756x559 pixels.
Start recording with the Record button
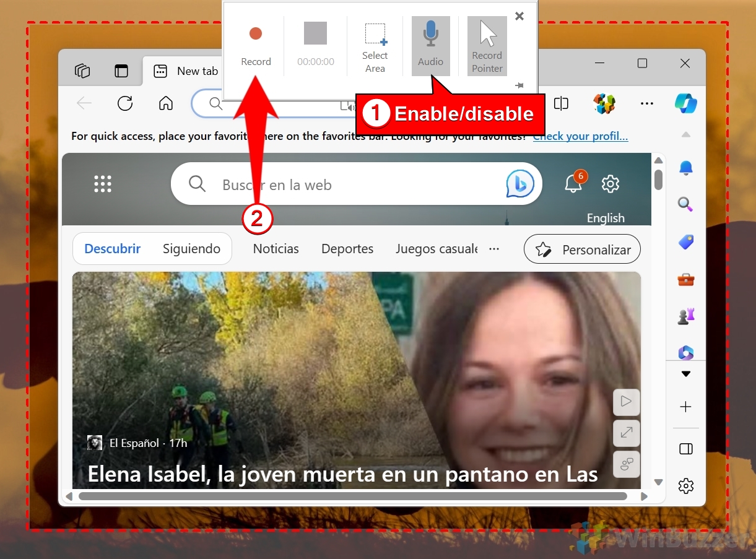coord(256,45)
